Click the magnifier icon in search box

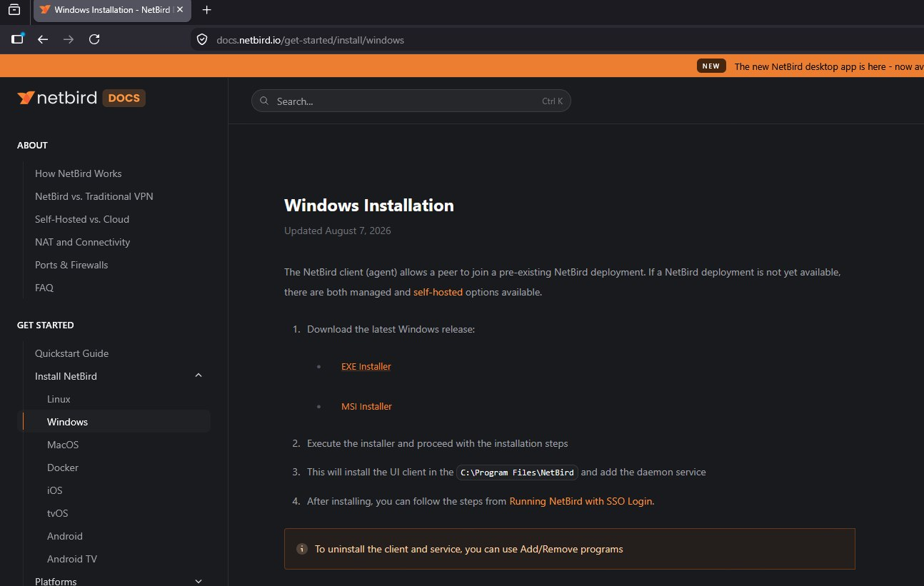point(265,101)
